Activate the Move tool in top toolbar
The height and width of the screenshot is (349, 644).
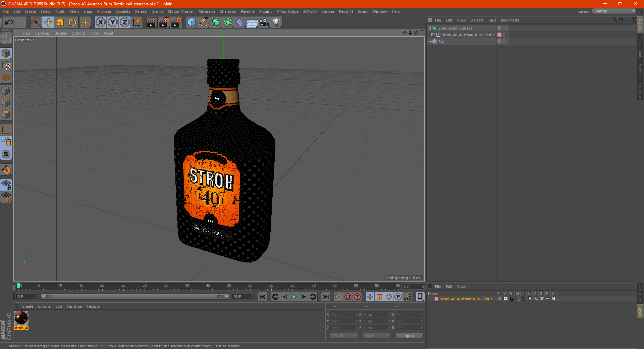(48, 22)
